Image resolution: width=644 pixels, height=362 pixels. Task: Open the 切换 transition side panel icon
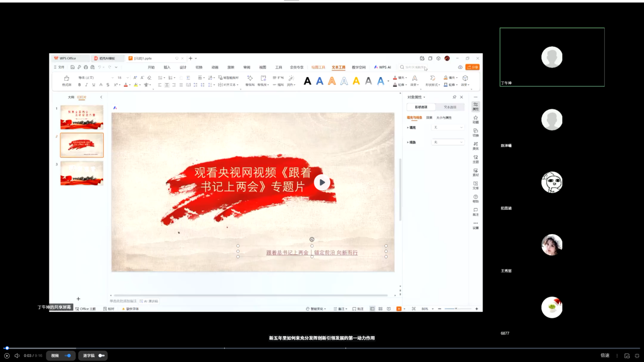tap(475, 132)
